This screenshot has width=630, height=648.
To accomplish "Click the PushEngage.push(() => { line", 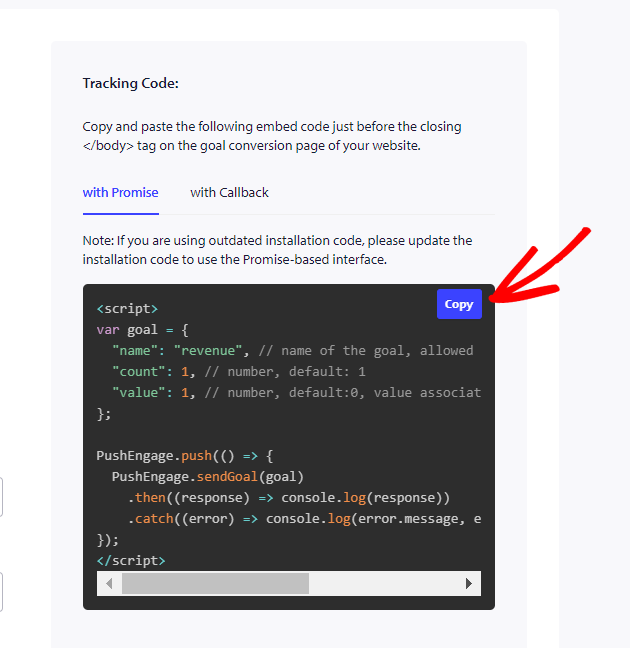I will pos(185,456).
